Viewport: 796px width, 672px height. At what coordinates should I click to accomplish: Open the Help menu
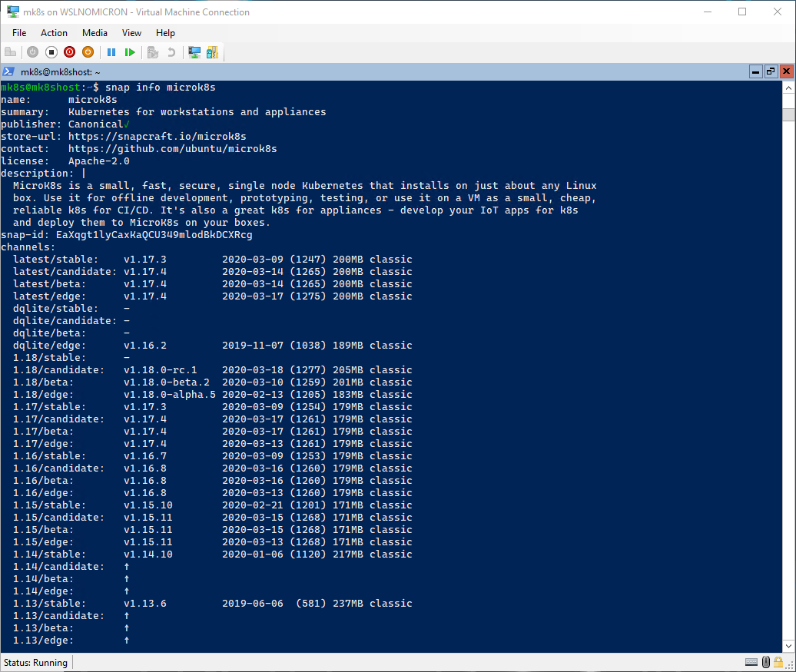(165, 33)
